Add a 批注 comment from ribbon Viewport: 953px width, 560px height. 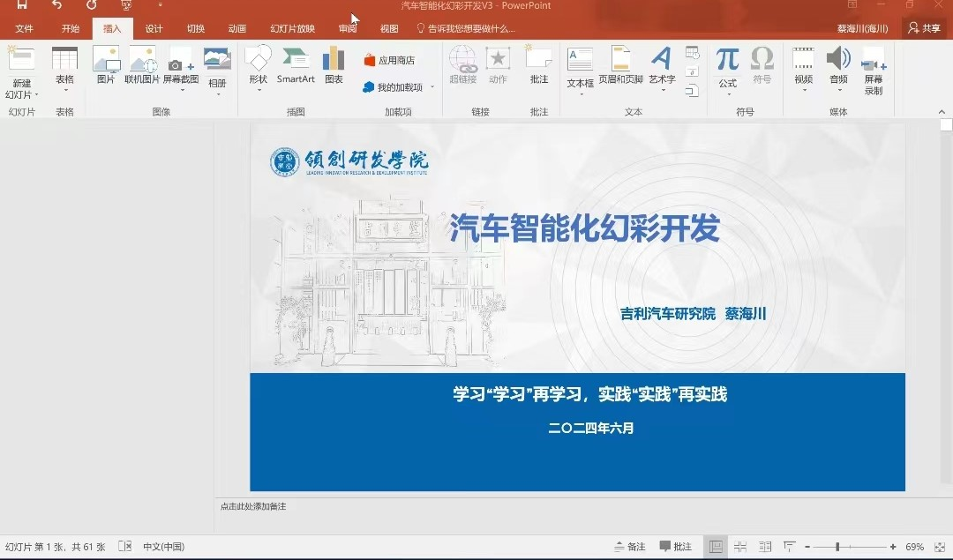point(539,65)
